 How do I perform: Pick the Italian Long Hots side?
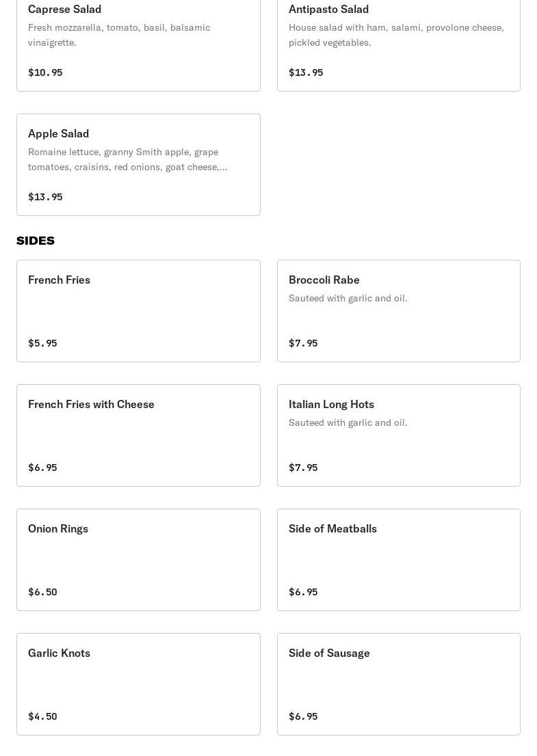[x=399, y=435]
